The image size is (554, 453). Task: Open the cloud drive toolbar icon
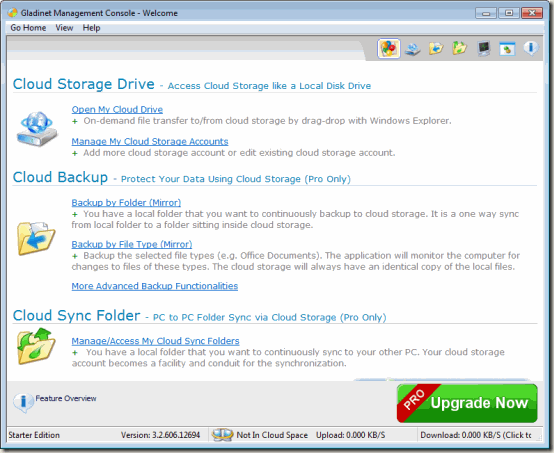[413, 49]
